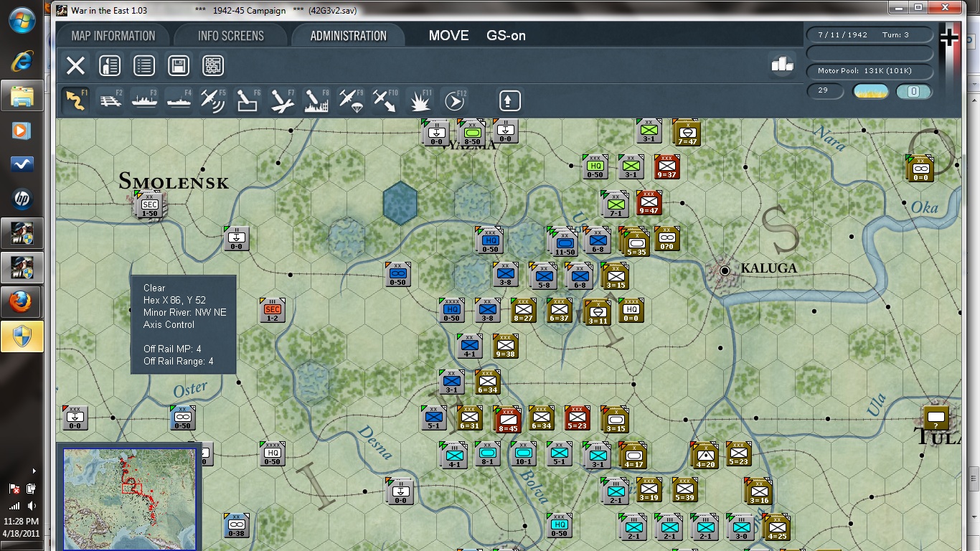Click the admin points value 29
This screenshot has width=980, height=551.
tap(826, 91)
